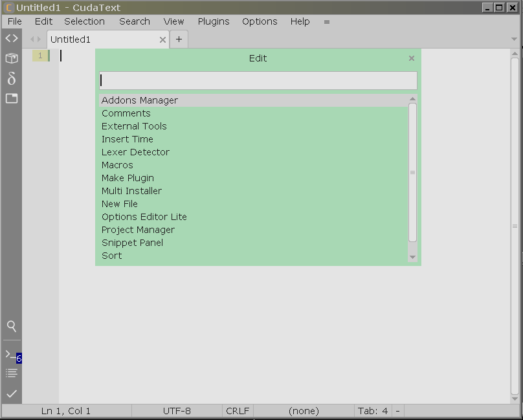
Task: Open the Tabs panel icon in sidebar
Action: point(12,98)
